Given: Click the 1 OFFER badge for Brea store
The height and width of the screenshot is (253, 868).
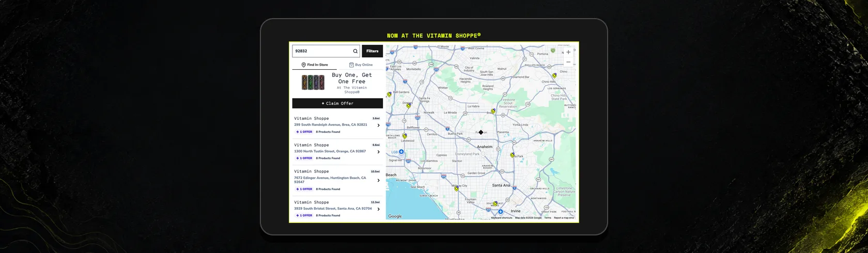Looking at the screenshot, I should click(x=304, y=132).
